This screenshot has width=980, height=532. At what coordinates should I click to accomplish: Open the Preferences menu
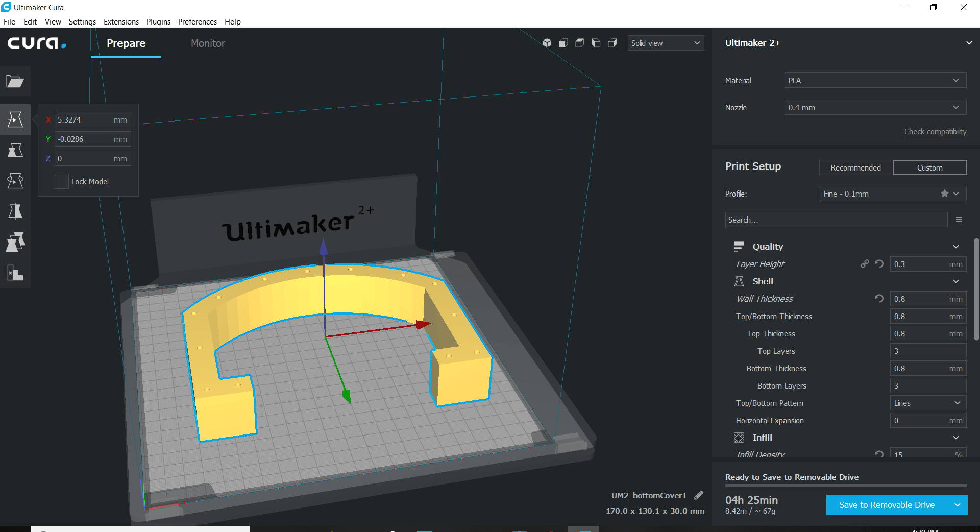198,21
